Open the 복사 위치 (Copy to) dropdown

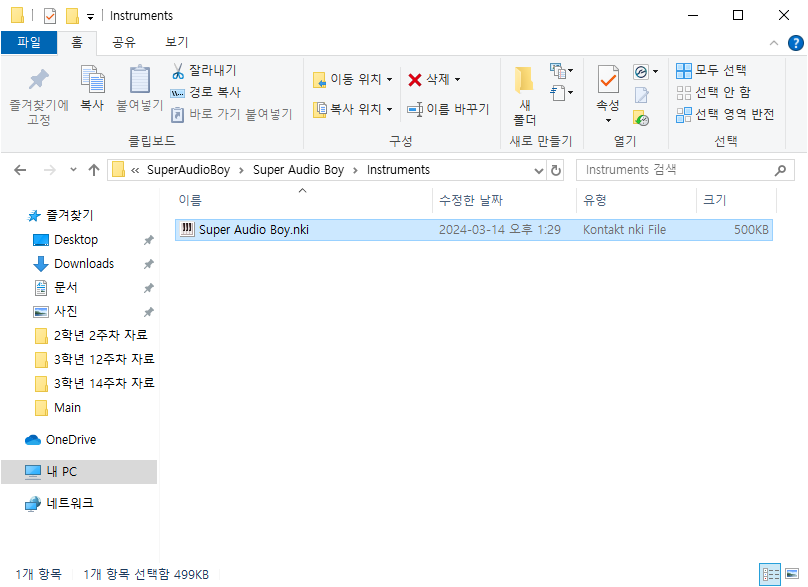353,109
